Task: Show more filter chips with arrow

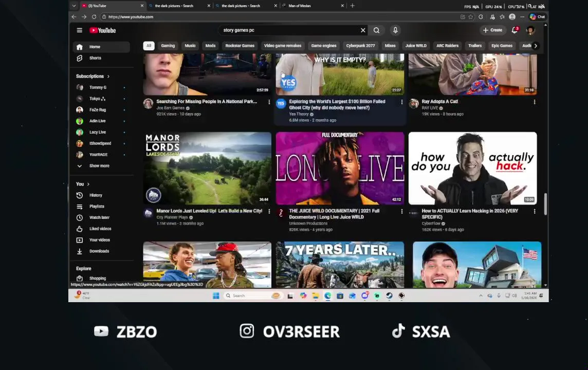Action: click(536, 46)
